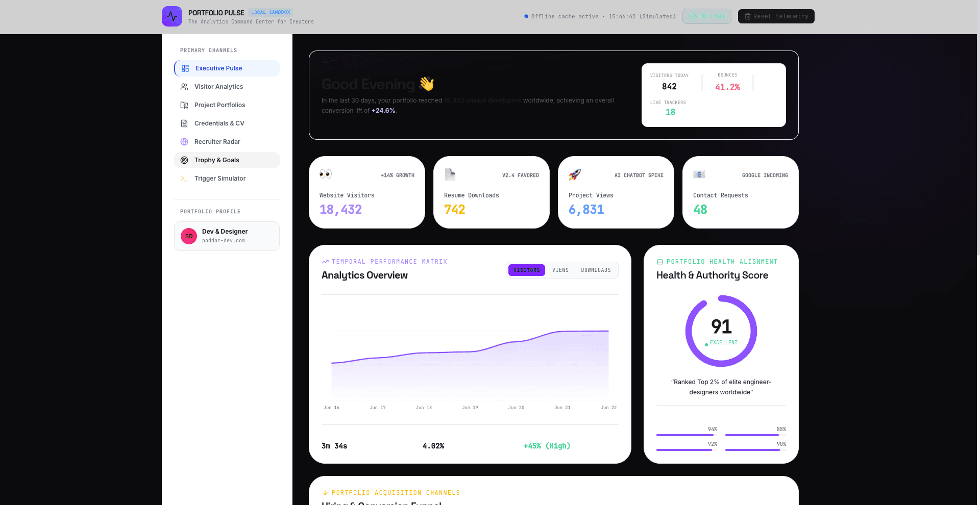Toggle the Polling button in header
980x505 pixels.
[707, 16]
